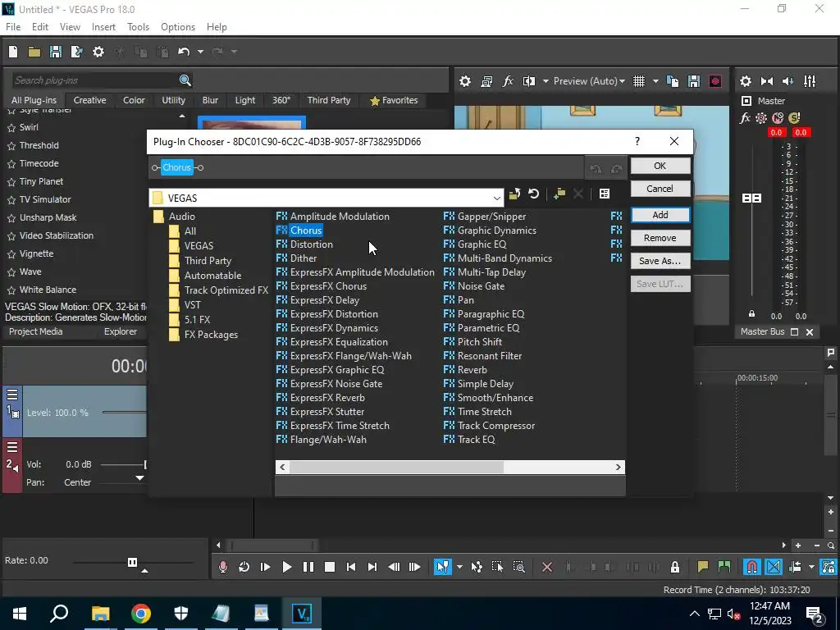Star the Swirl plug-in as favorite

click(11, 128)
